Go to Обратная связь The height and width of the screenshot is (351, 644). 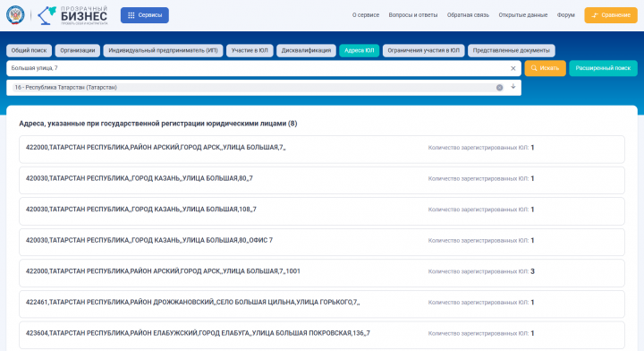tap(468, 15)
